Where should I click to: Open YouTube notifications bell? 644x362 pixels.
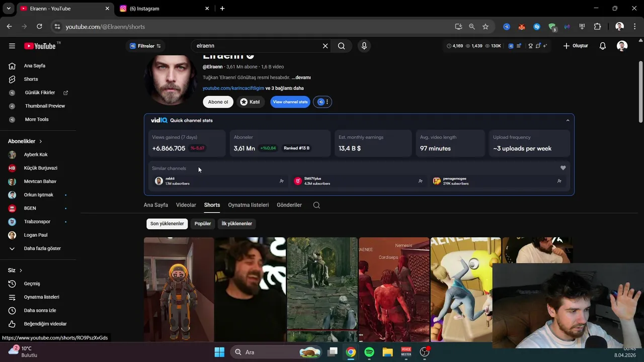pyautogui.click(x=603, y=46)
